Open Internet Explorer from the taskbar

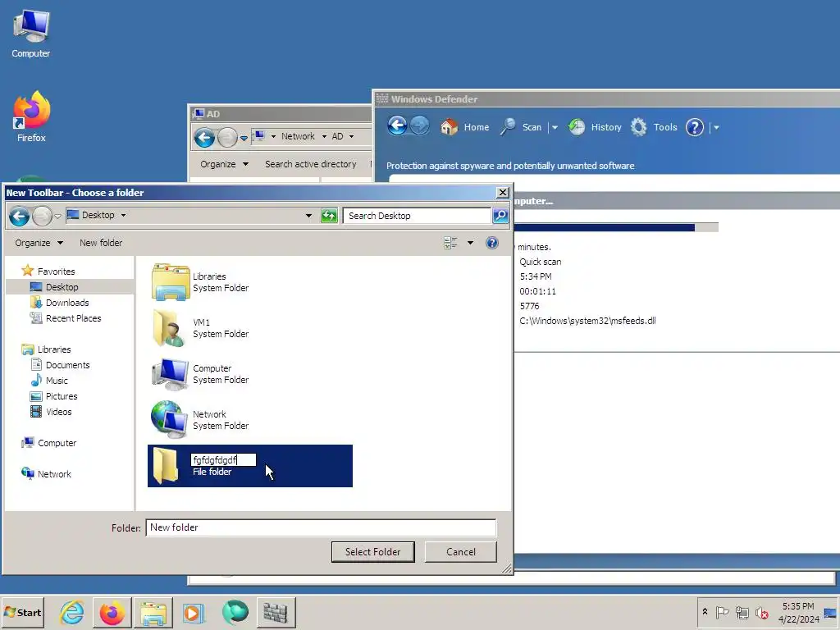coord(72,612)
